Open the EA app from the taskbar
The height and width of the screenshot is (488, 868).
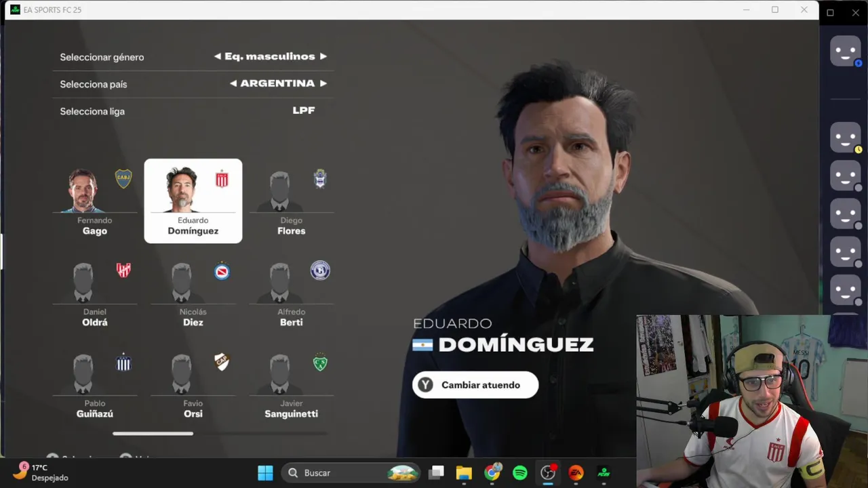click(x=576, y=472)
